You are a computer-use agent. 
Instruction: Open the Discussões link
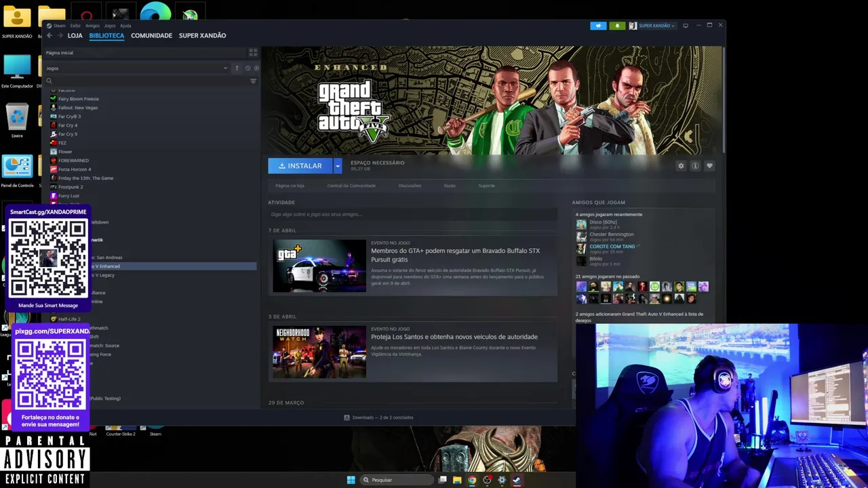(x=410, y=186)
